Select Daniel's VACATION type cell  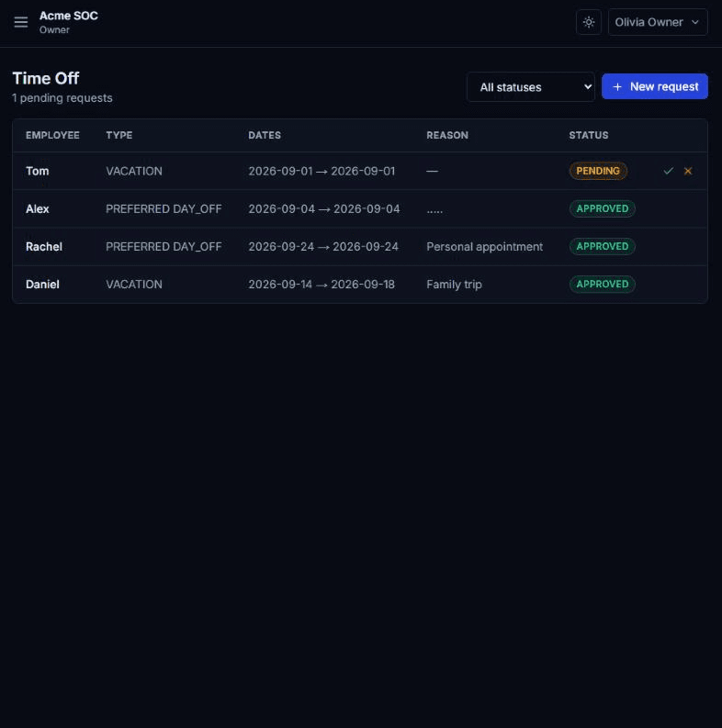click(134, 285)
